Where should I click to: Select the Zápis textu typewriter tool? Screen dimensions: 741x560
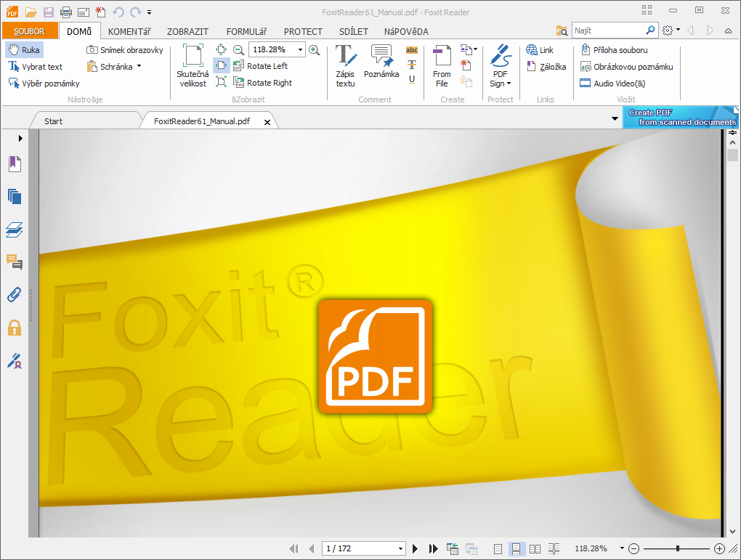tap(346, 66)
